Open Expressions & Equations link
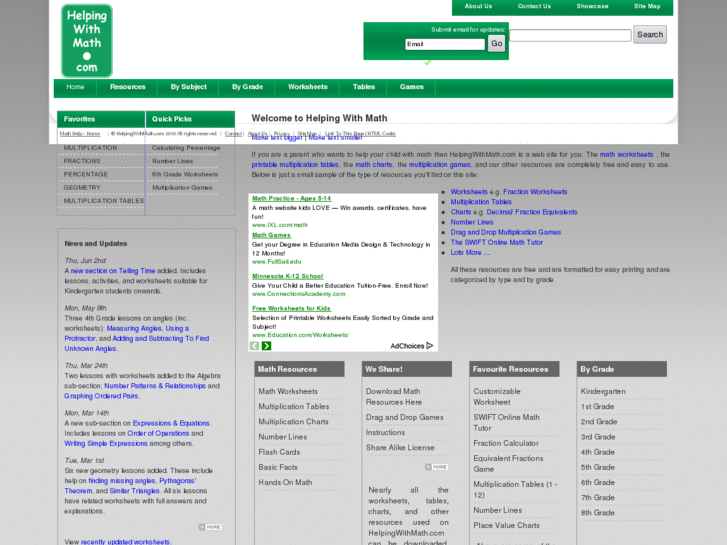 pos(171,423)
